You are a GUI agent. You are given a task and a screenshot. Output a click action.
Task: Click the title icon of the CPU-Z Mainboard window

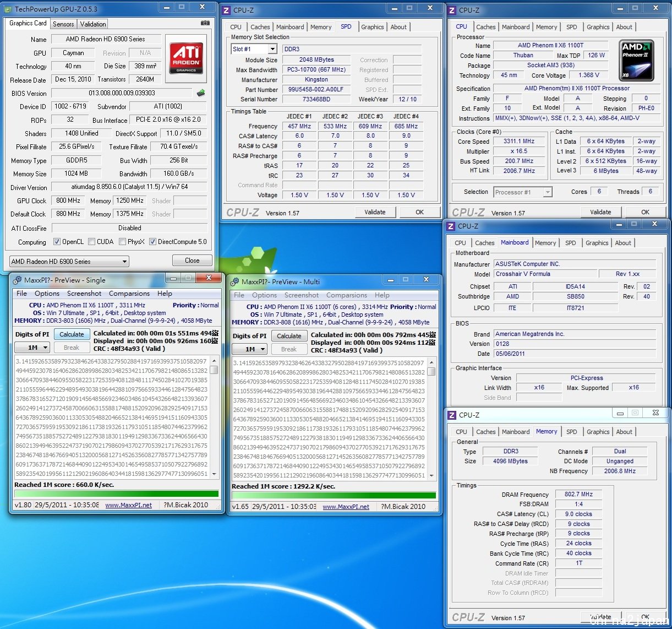[x=451, y=226]
